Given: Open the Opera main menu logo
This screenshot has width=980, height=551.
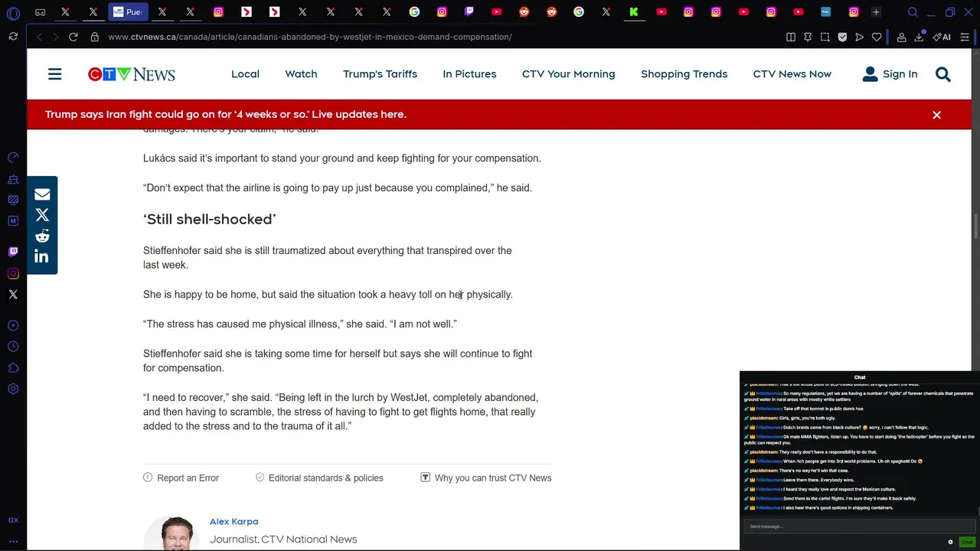Looking at the screenshot, I should click(x=13, y=12).
